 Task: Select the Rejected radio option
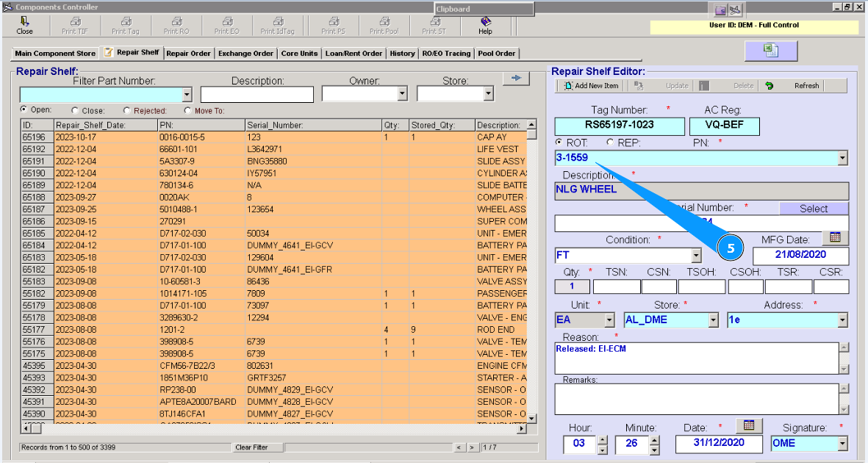pos(127,111)
